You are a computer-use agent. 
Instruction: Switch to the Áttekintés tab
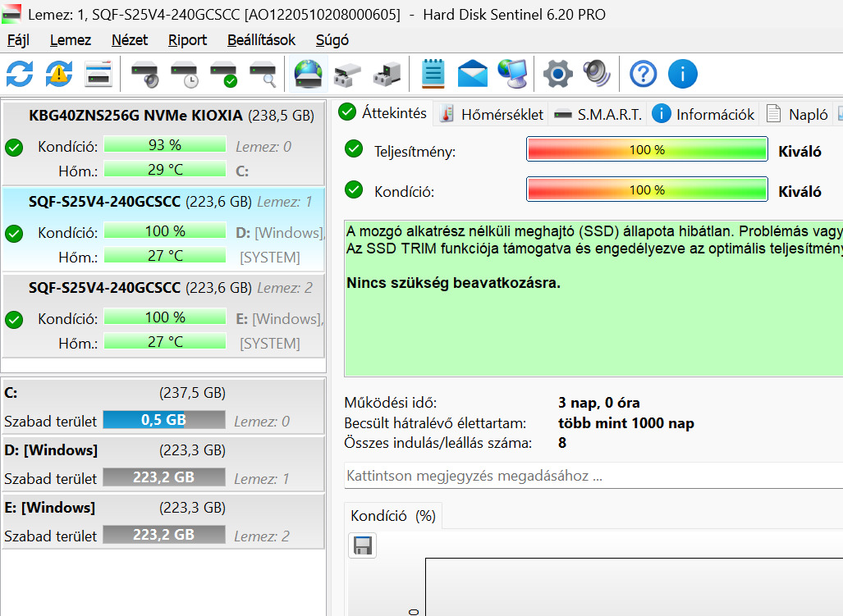(x=383, y=112)
